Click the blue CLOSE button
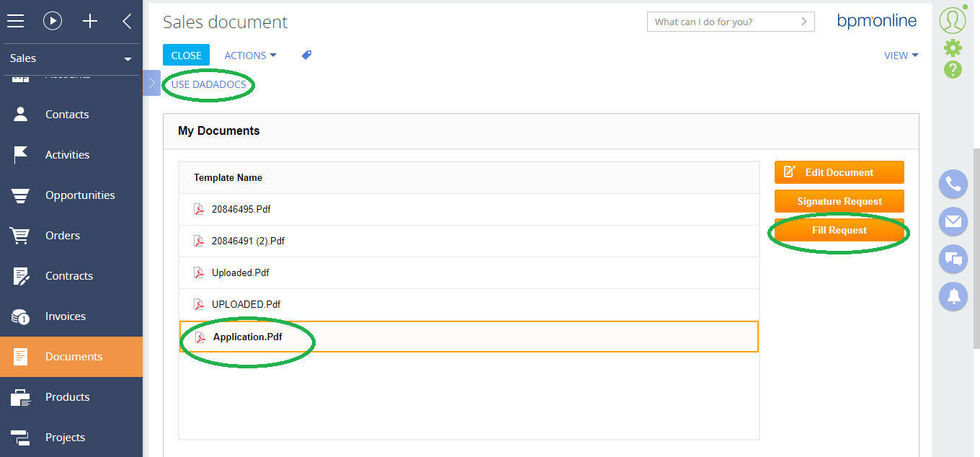The height and width of the screenshot is (457, 980). [x=186, y=56]
